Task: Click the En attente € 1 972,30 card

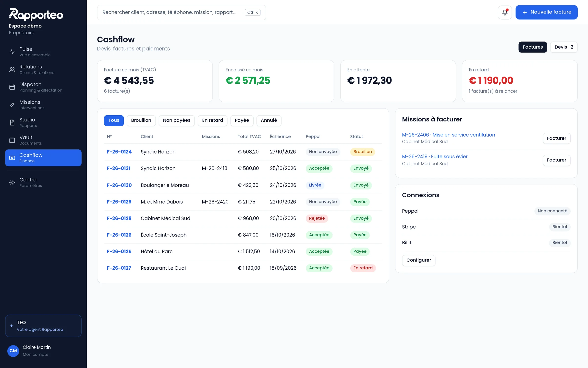Action: coord(398,81)
